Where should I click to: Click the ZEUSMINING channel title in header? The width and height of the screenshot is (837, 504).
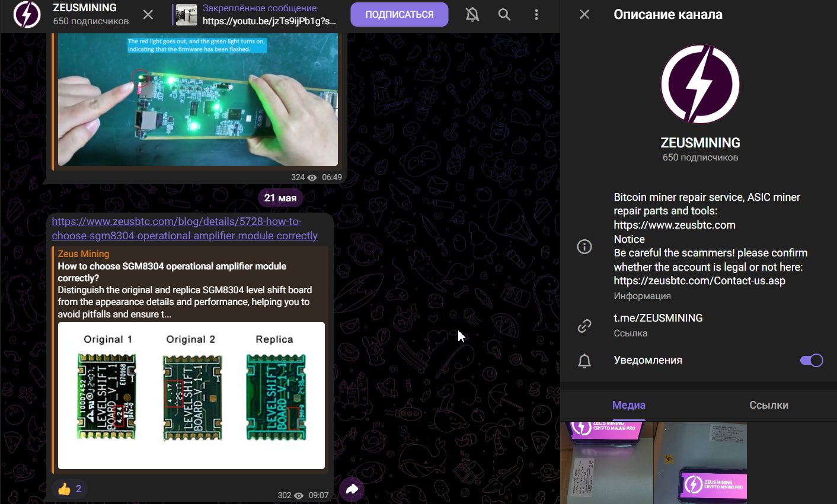(85, 8)
